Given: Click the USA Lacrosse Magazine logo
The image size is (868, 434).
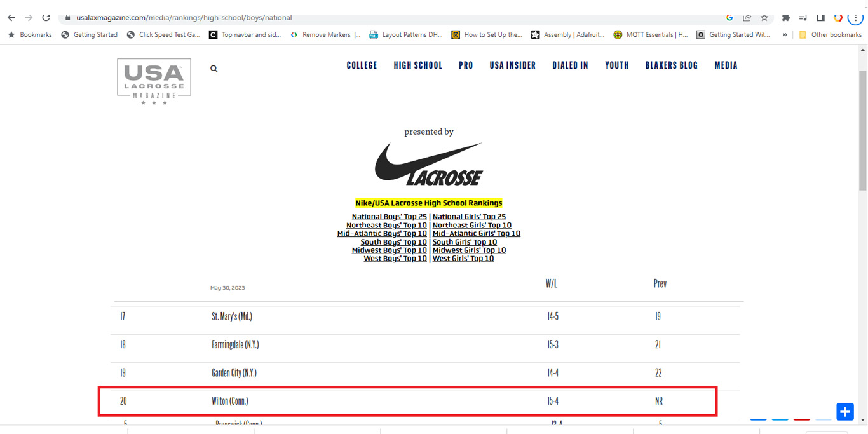Looking at the screenshot, I should [x=154, y=81].
